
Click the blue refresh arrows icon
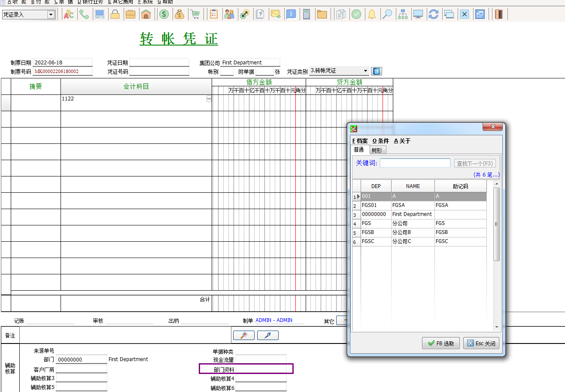[434, 14]
